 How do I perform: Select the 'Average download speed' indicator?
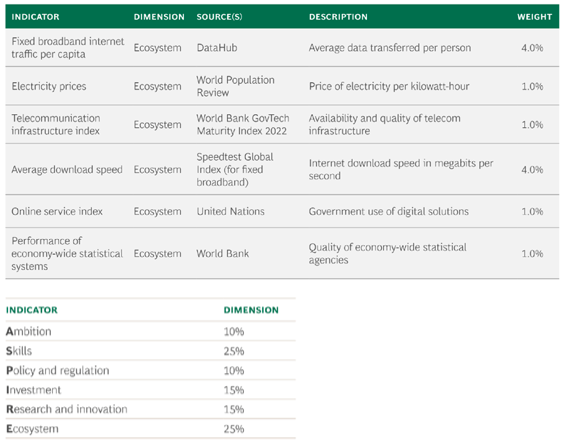click(x=67, y=169)
